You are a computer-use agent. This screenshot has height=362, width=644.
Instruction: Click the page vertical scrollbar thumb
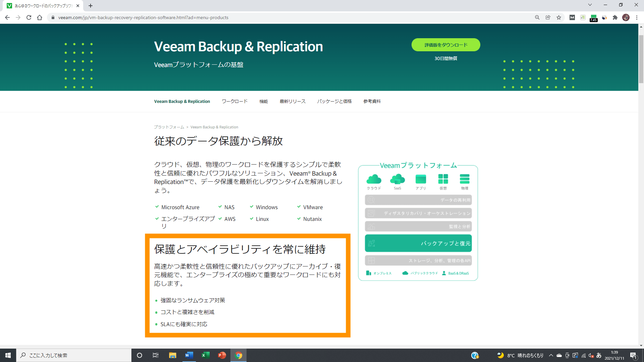click(x=641, y=59)
